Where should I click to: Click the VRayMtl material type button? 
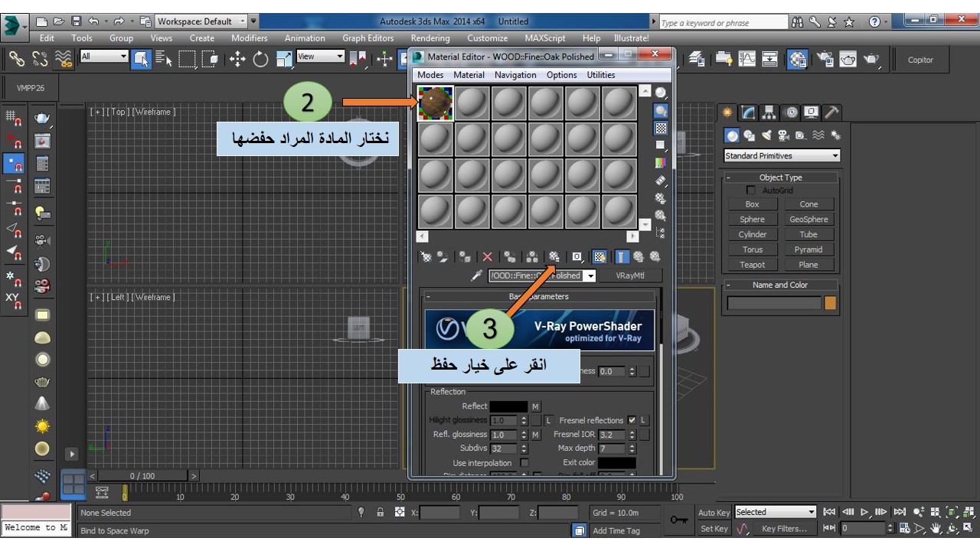click(x=632, y=275)
